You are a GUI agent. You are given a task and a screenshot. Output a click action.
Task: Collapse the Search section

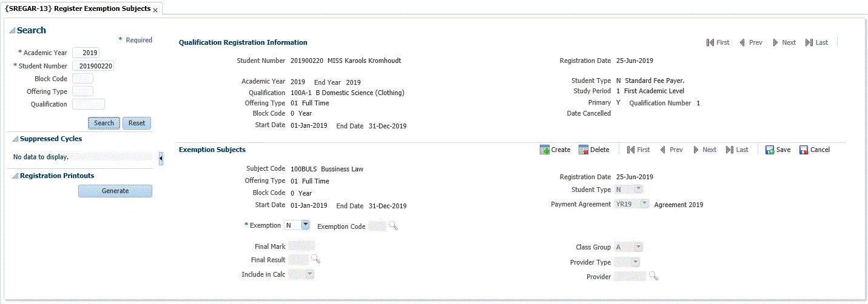point(12,31)
